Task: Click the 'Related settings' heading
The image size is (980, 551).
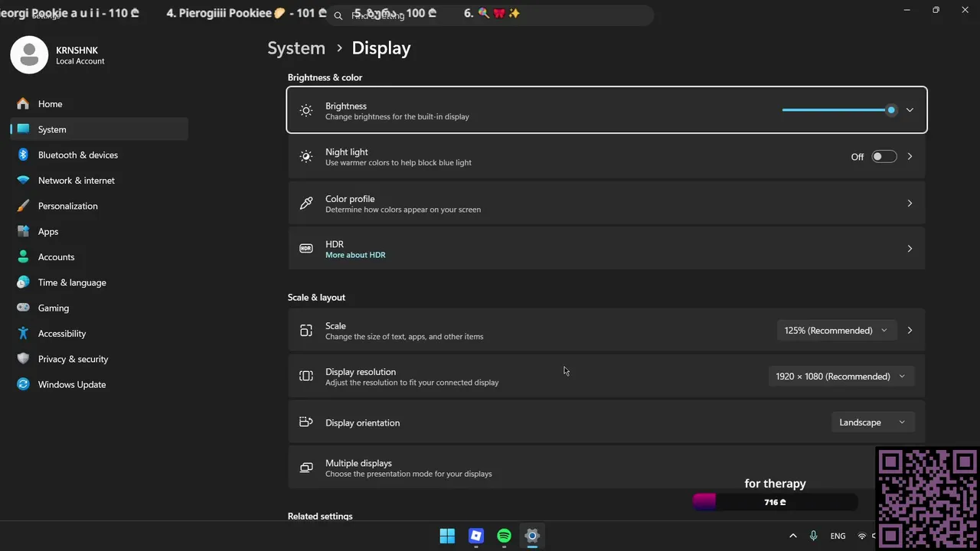Action: click(x=320, y=517)
